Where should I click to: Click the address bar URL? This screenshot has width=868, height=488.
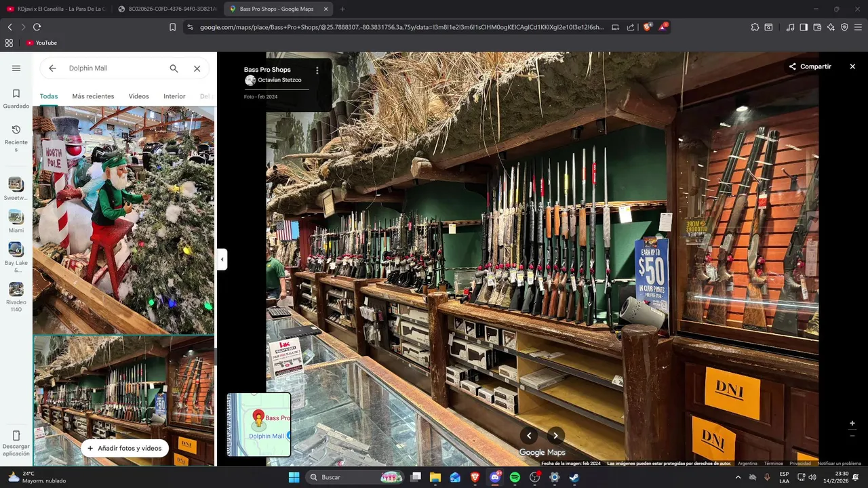(401, 27)
